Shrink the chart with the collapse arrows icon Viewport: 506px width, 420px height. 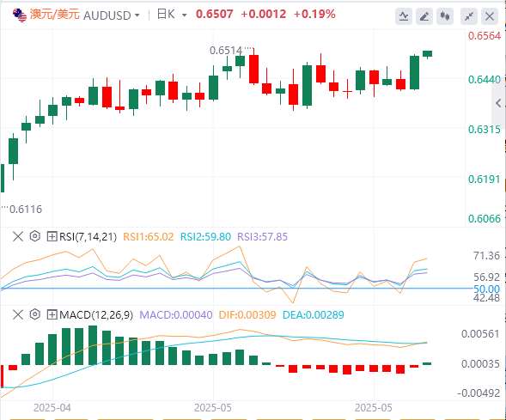469,15
